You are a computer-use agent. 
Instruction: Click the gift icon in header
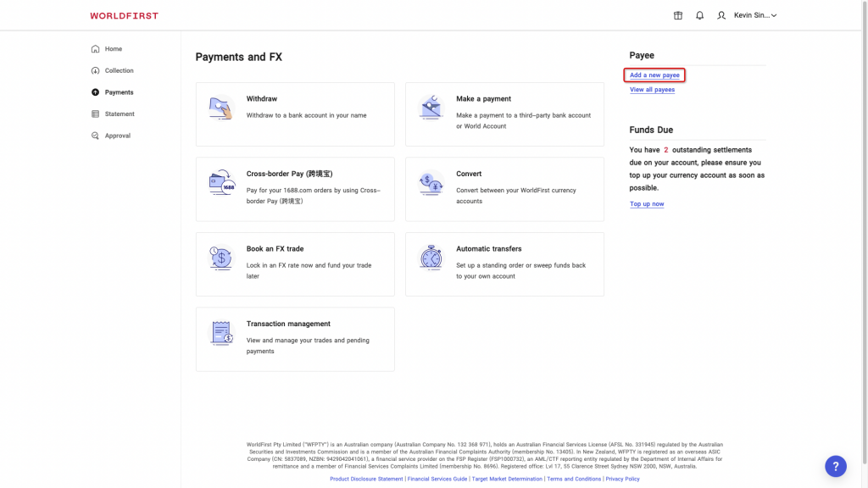click(x=678, y=15)
